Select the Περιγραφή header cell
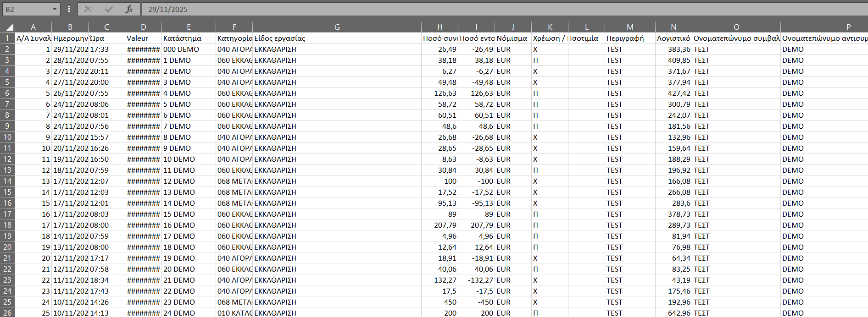The height and width of the screenshot is (317, 868). [x=629, y=38]
